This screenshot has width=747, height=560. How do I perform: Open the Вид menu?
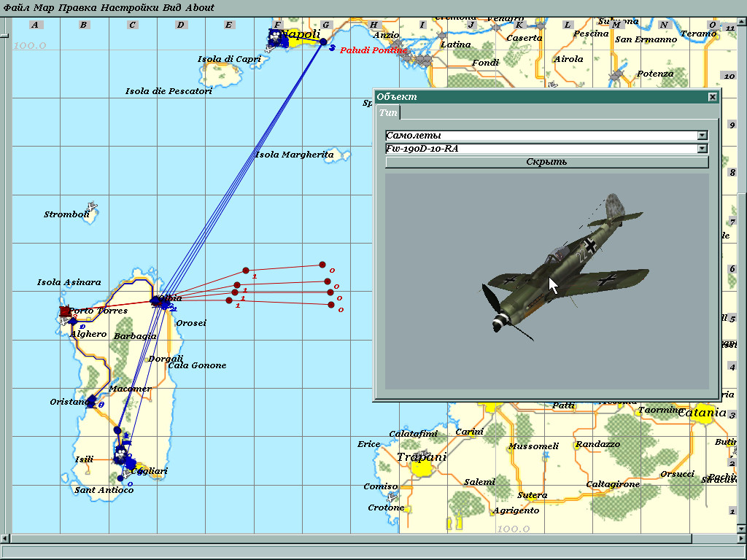[173, 7]
